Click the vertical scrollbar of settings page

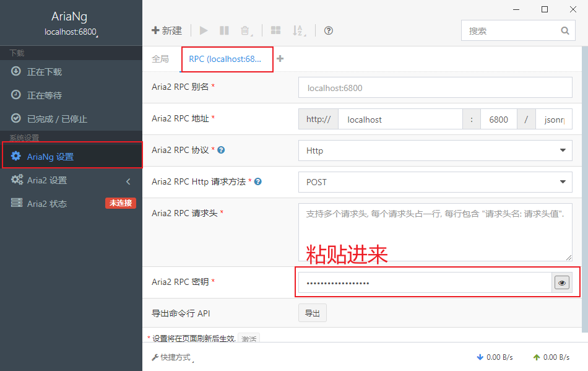(x=585, y=190)
